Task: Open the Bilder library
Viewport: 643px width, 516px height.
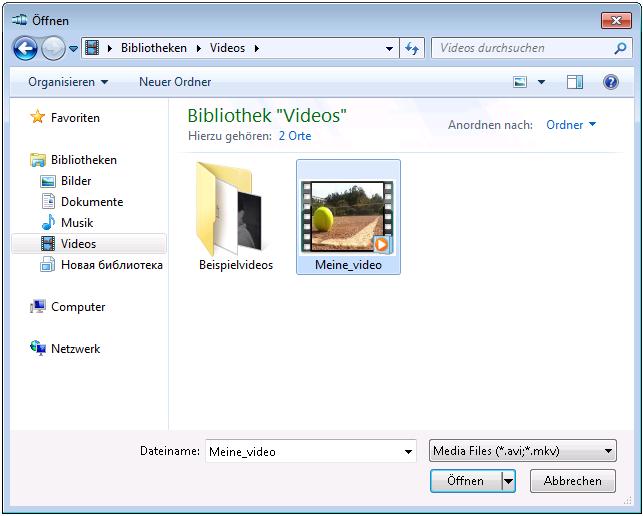Action: pos(76,180)
